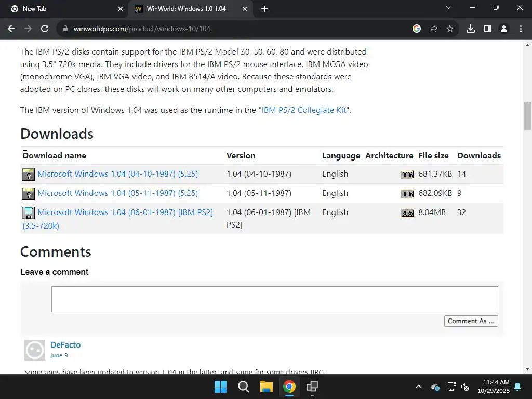Download Windows 1.04 (05-11-1987) (5.25)

click(x=117, y=193)
